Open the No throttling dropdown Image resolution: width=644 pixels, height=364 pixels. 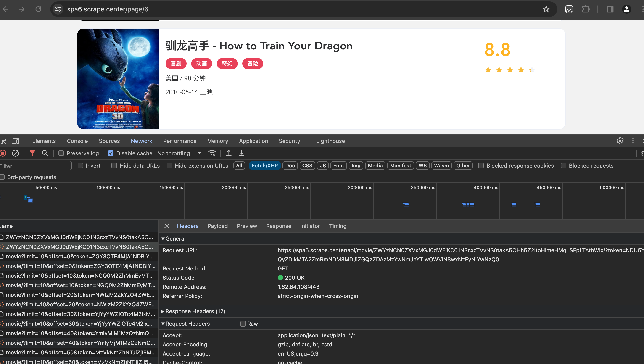click(179, 153)
